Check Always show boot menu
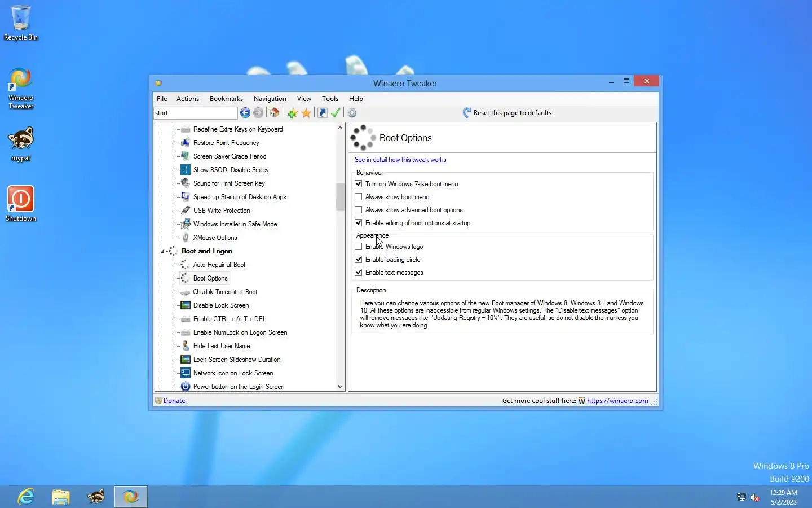Viewport: 812px width, 508px height. click(359, 197)
